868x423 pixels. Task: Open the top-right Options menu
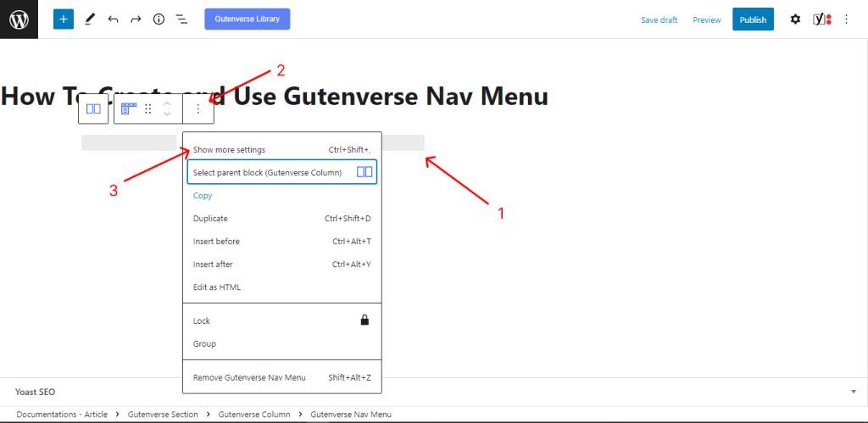pyautogui.click(x=846, y=19)
